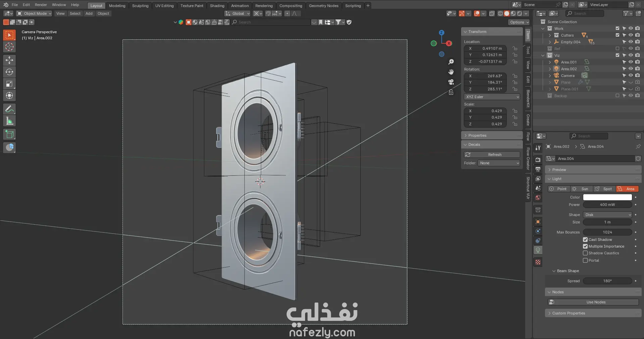644x339 pixels.
Task: Toggle the Viz collection eye icon
Action: pos(631,55)
